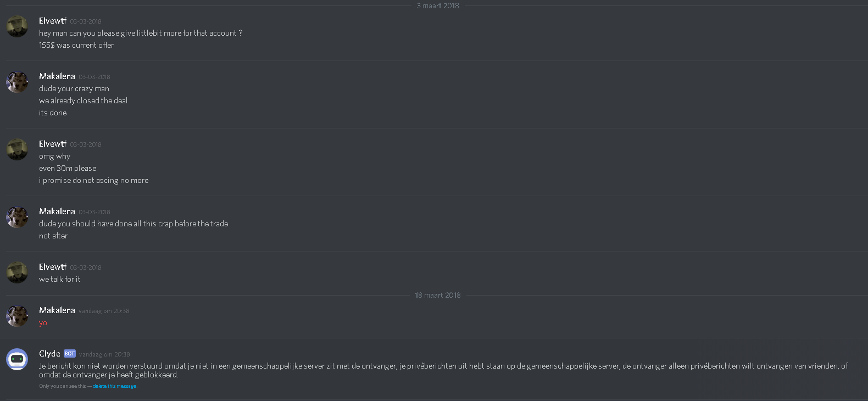Click the BOT badge next to Clyde

[70, 354]
